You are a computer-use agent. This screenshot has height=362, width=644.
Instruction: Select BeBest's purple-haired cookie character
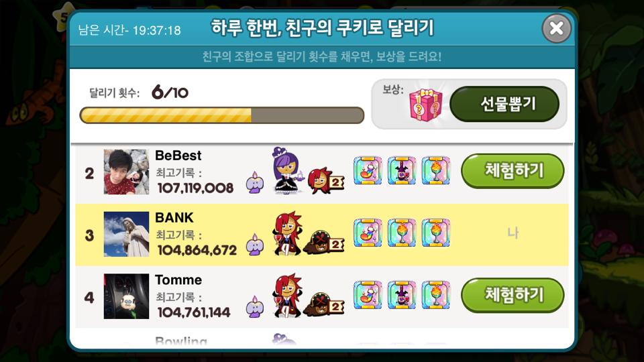click(286, 170)
